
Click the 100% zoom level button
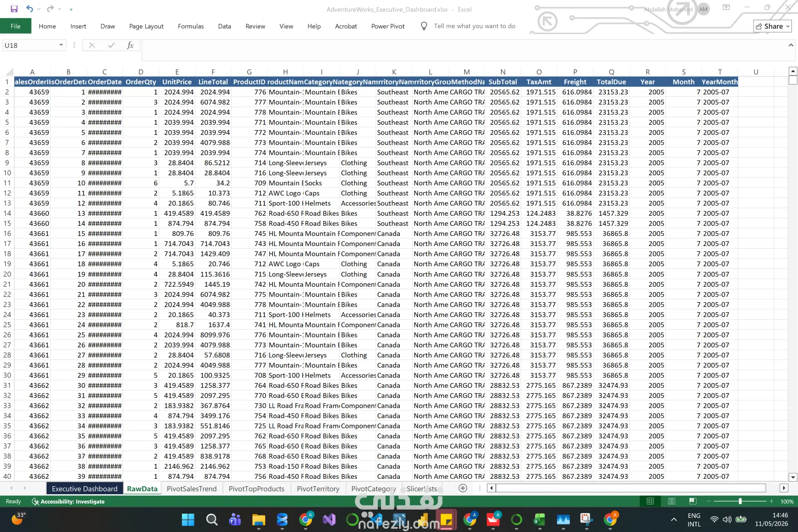[x=787, y=502]
